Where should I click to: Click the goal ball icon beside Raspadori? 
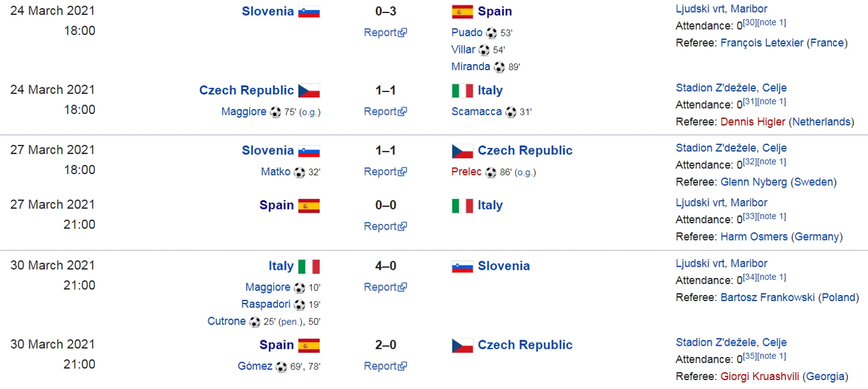pyautogui.click(x=300, y=305)
